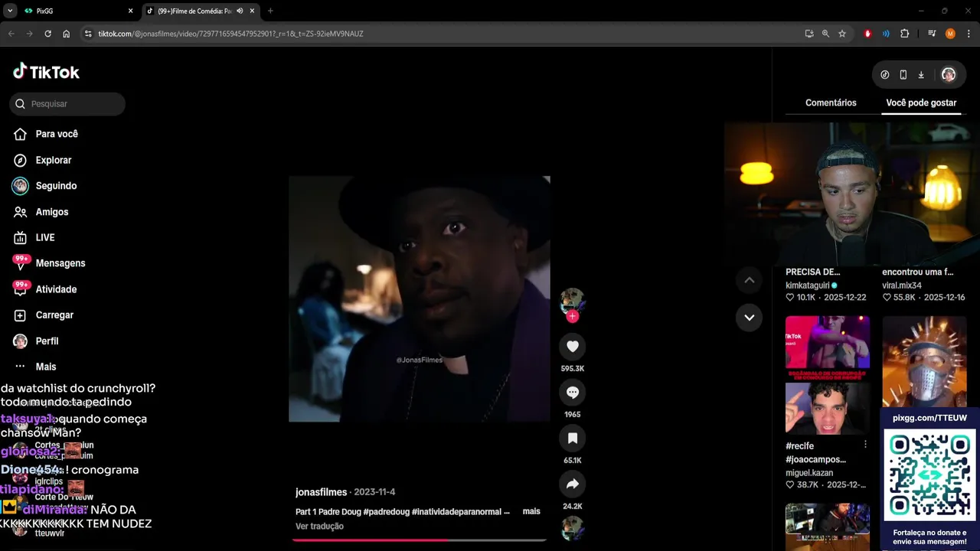Go to previous video with up chevron
The image size is (980, 551).
pyautogui.click(x=749, y=280)
